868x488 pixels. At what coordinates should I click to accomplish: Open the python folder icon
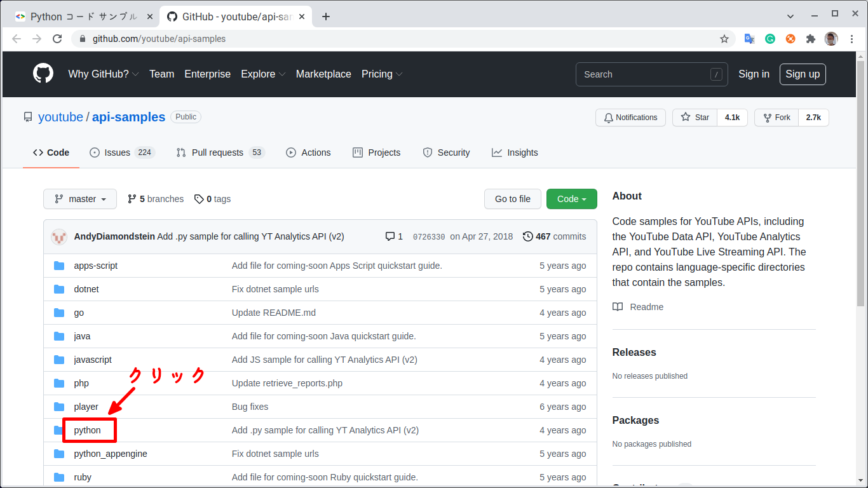click(59, 430)
